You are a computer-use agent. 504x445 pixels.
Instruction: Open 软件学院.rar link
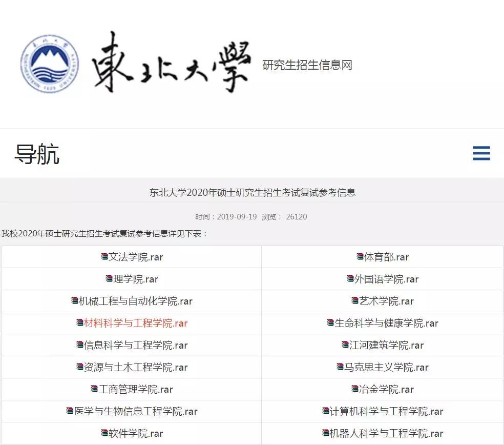click(136, 433)
